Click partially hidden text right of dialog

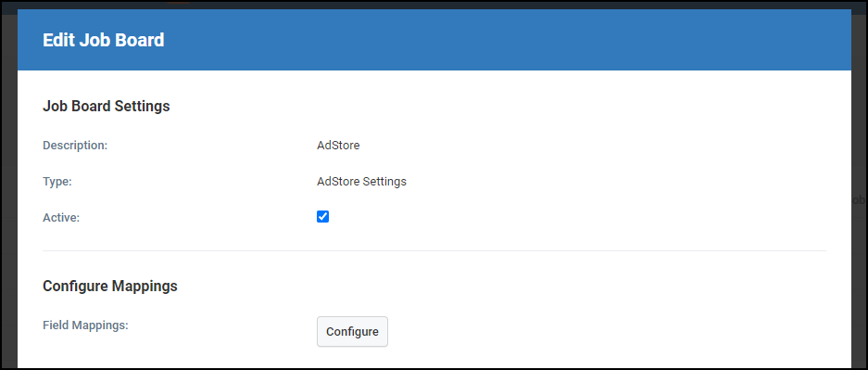[858, 200]
